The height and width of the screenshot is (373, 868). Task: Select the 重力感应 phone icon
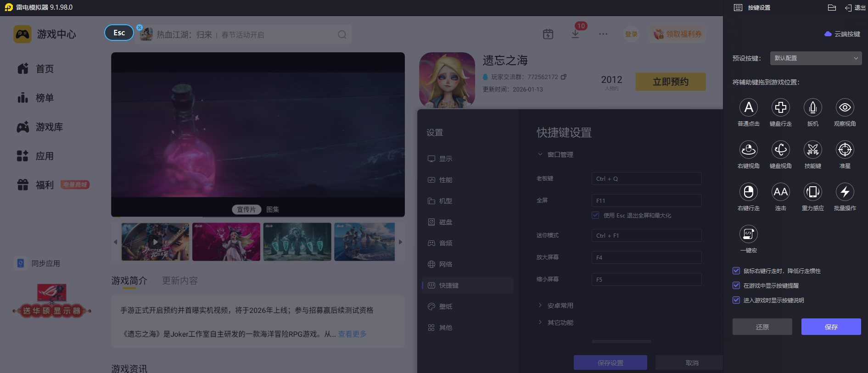pos(812,192)
